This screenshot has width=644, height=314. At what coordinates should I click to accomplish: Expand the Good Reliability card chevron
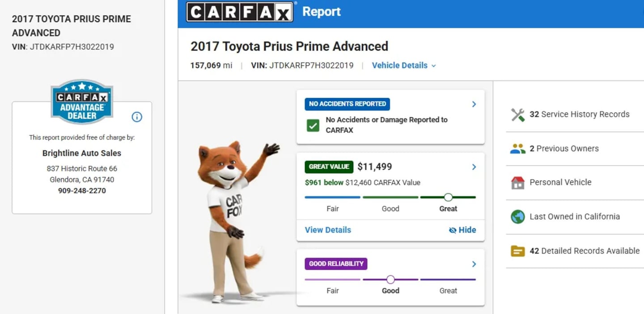pos(474,264)
